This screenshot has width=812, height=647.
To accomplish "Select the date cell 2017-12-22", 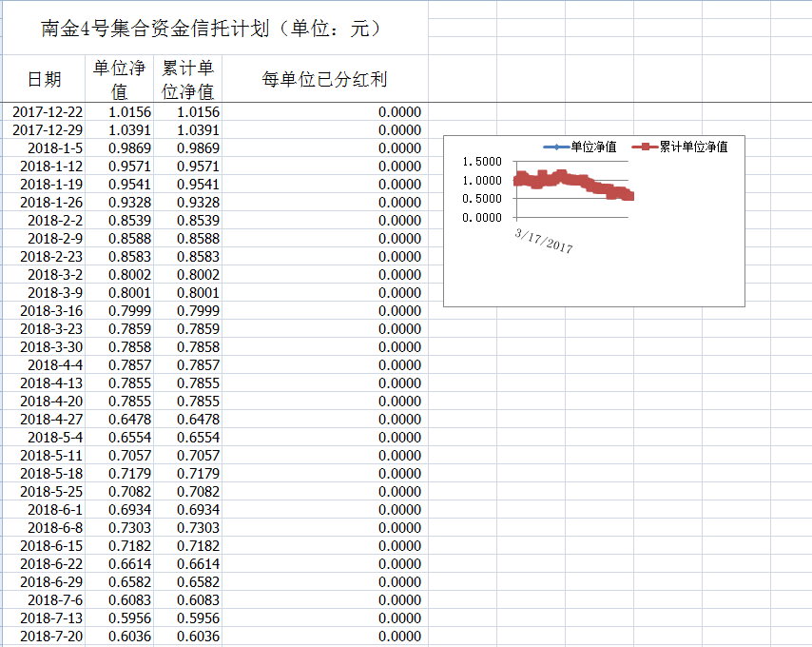I will (48, 112).
